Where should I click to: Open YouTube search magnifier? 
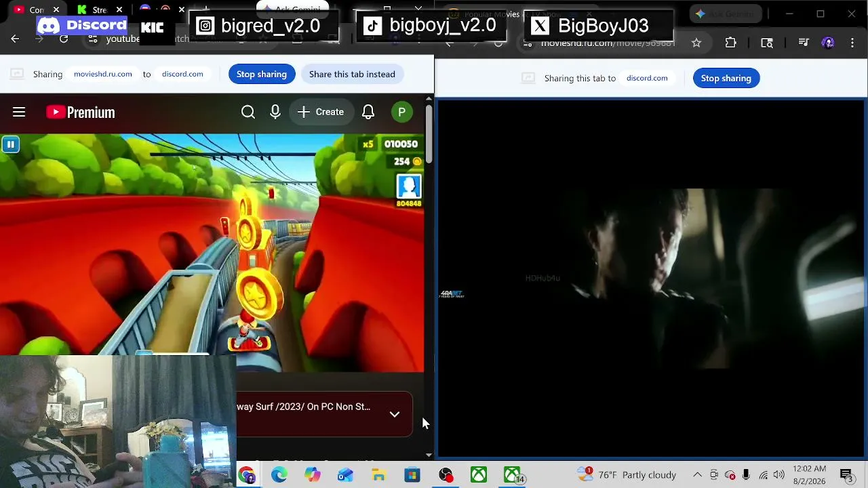[248, 112]
